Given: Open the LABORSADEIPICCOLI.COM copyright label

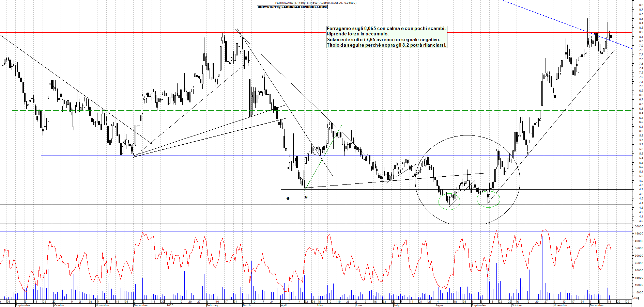Looking at the screenshot, I should [x=292, y=7].
